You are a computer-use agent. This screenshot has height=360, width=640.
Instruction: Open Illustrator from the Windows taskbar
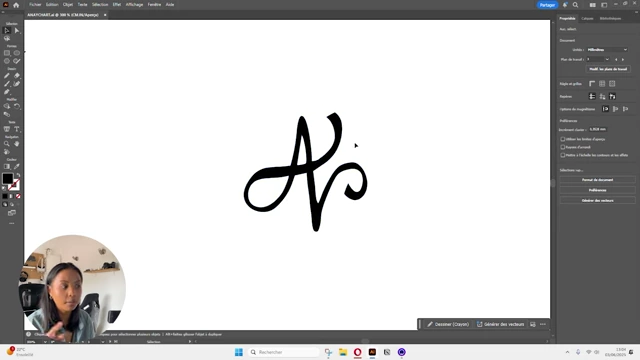point(372,352)
